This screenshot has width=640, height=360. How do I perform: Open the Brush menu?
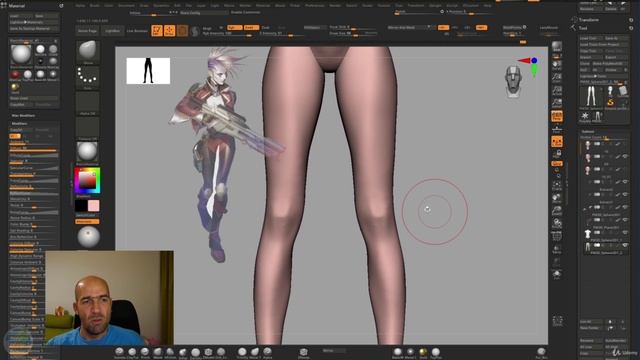coord(94,6)
